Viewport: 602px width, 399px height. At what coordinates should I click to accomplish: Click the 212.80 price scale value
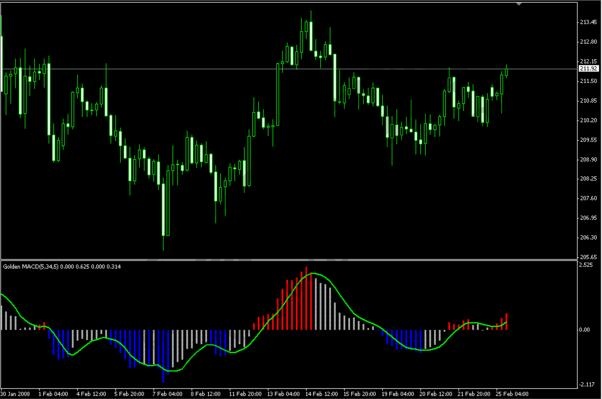pyautogui.click(x=589, y=42)
